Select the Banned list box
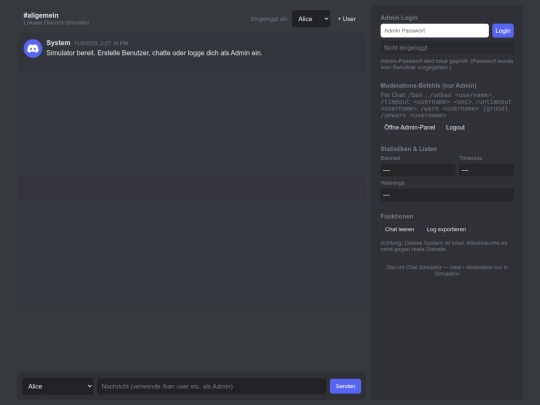Screen dimensions: 540x405 418,170
